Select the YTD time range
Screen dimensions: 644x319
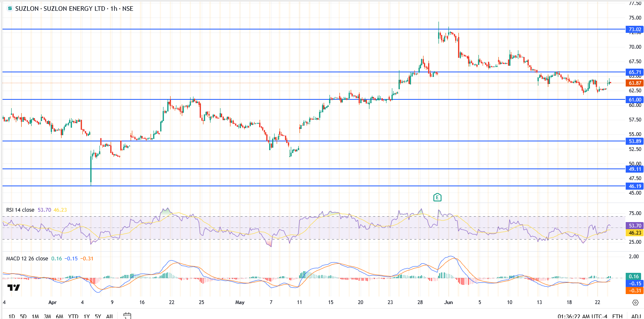[x=74, y=316]
